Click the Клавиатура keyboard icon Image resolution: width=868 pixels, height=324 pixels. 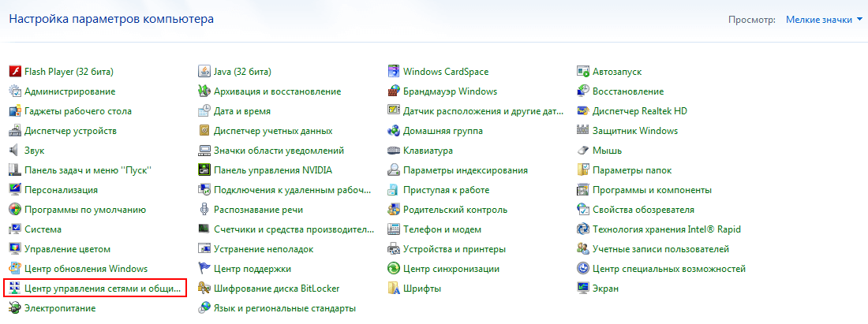[x=393, y=151]
